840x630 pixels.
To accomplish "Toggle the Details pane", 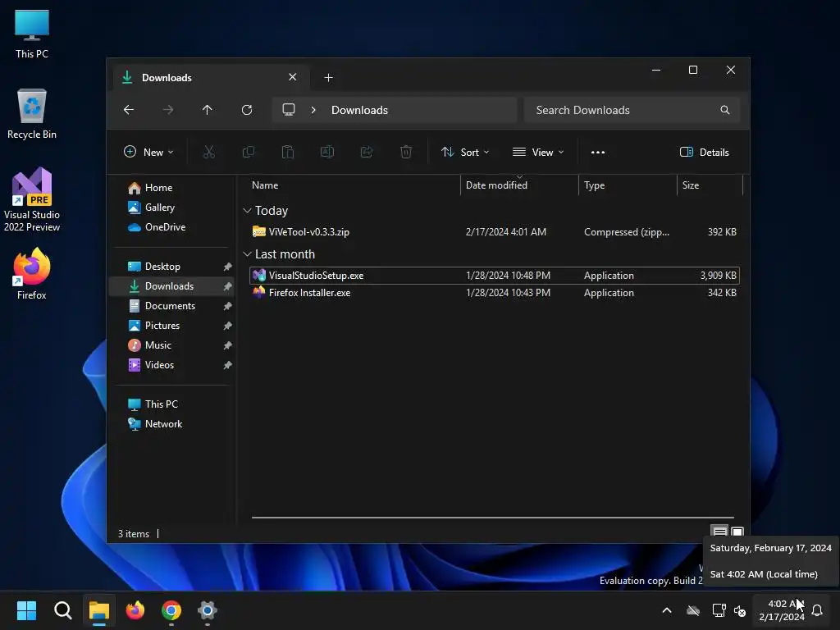I will click(705, 152).
